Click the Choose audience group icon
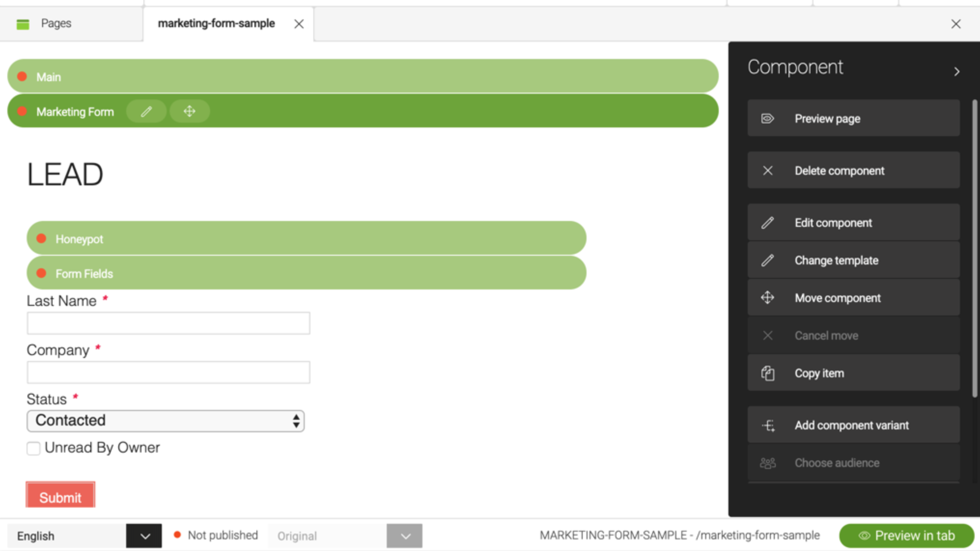 click(x=767, y=463)
